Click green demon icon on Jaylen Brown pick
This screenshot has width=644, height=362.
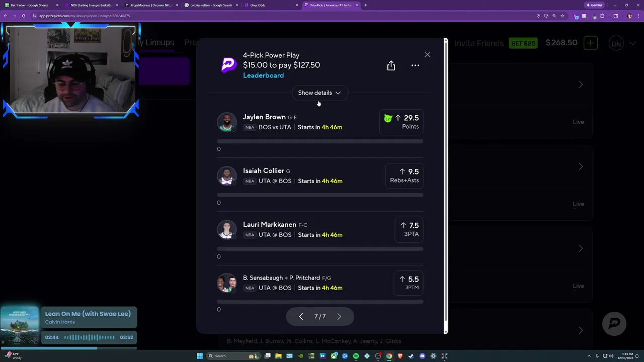pos(388,118)
